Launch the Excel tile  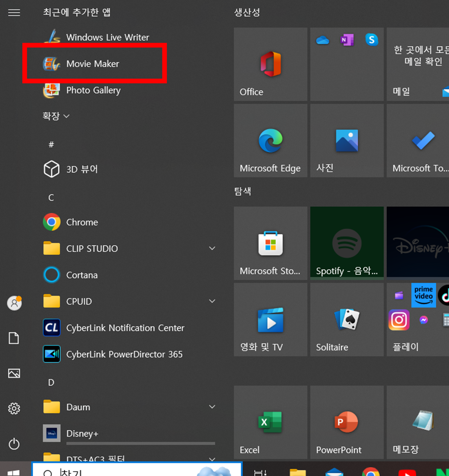[x=271, y=422]
